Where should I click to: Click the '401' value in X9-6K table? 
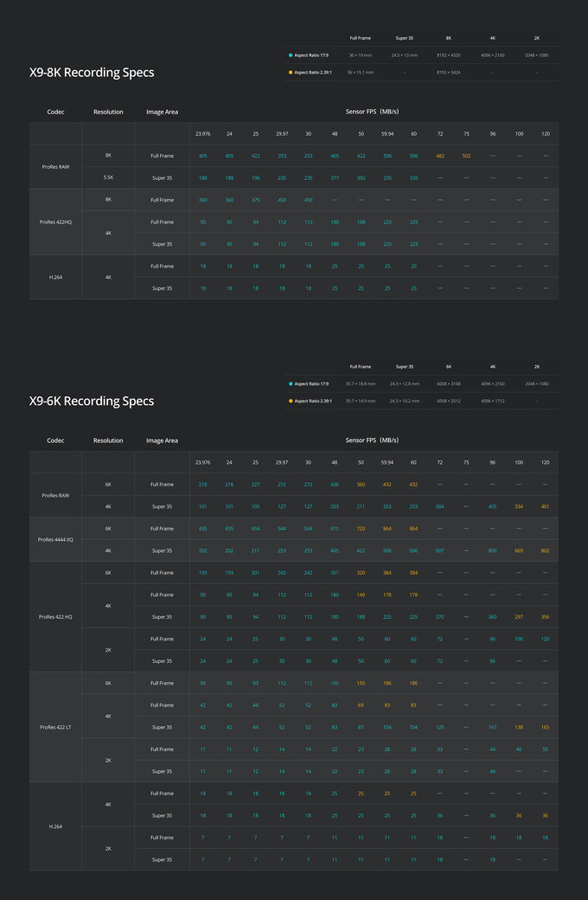[545, 507]
